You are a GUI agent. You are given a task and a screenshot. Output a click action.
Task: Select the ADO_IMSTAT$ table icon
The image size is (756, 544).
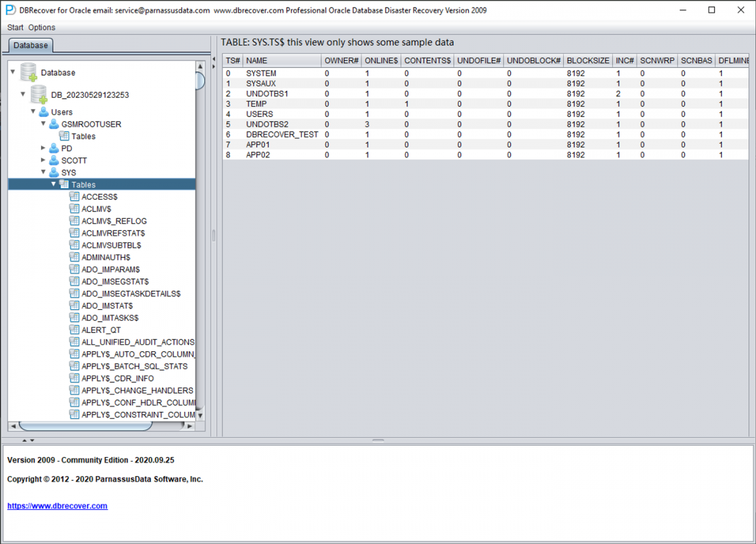click(x=76, y=305)
